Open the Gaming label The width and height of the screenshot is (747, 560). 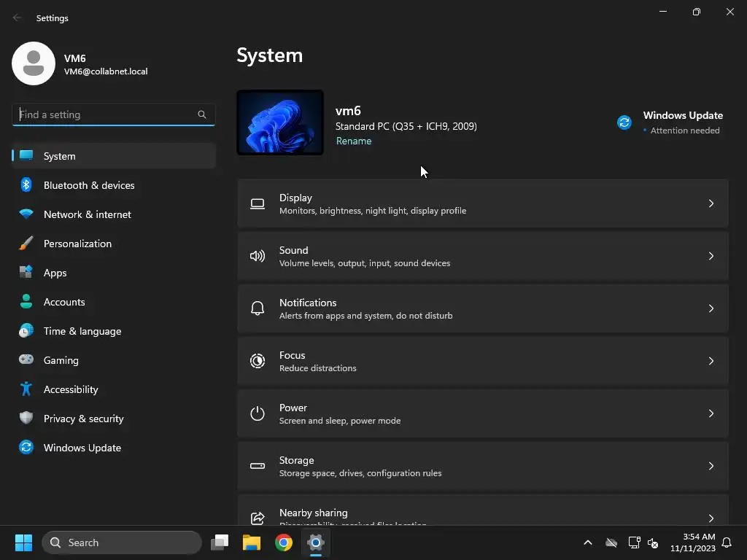(x=61, y=360)
